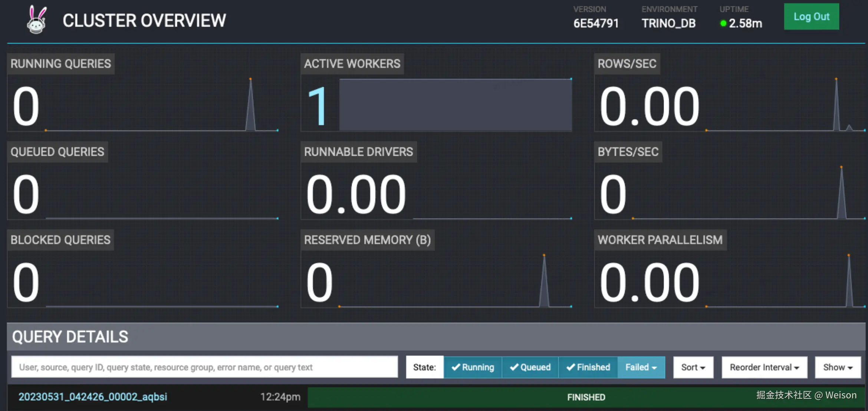Open the Show dropdown menu
This screenshot has width=868, height=411.
[838, 367]
